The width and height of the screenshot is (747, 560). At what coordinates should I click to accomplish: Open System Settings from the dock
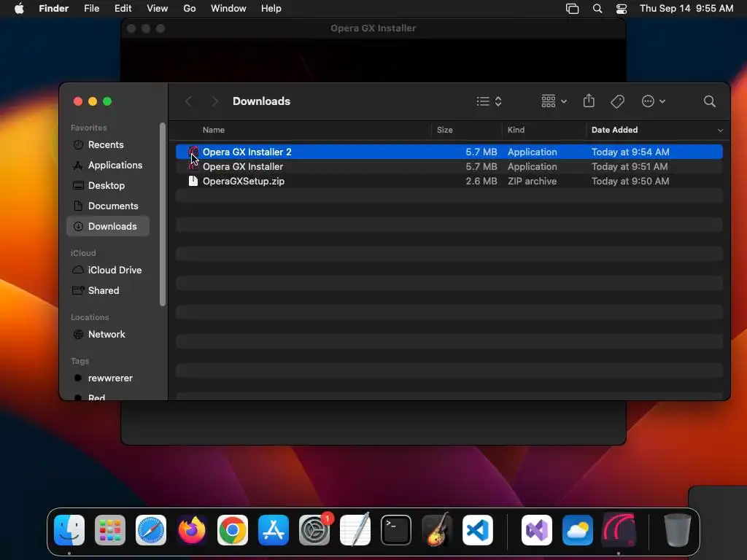coord(314,530)
